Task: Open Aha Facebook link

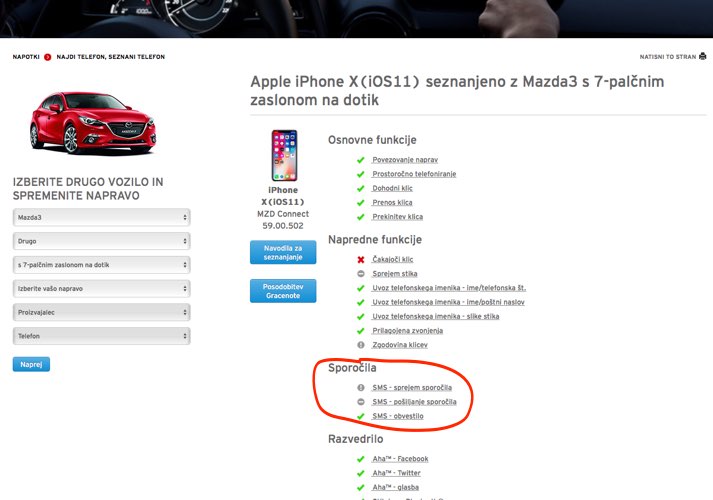Action: [400, 459]
